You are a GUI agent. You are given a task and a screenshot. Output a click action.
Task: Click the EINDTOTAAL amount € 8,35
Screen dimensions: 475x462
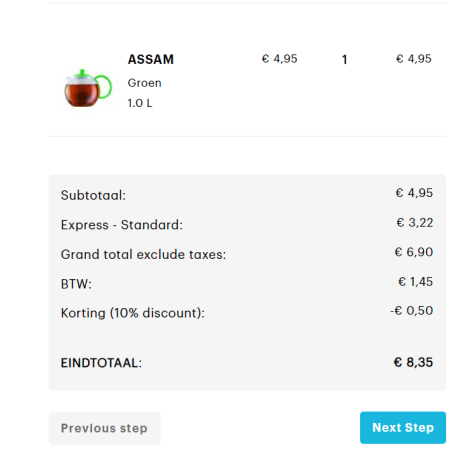(413, 362)
